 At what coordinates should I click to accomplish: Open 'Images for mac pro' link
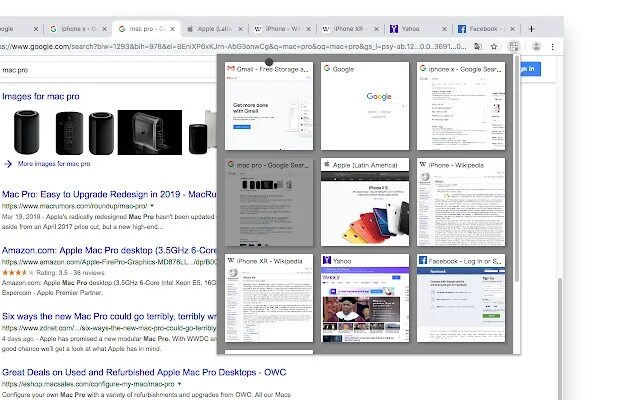(41, 96)
